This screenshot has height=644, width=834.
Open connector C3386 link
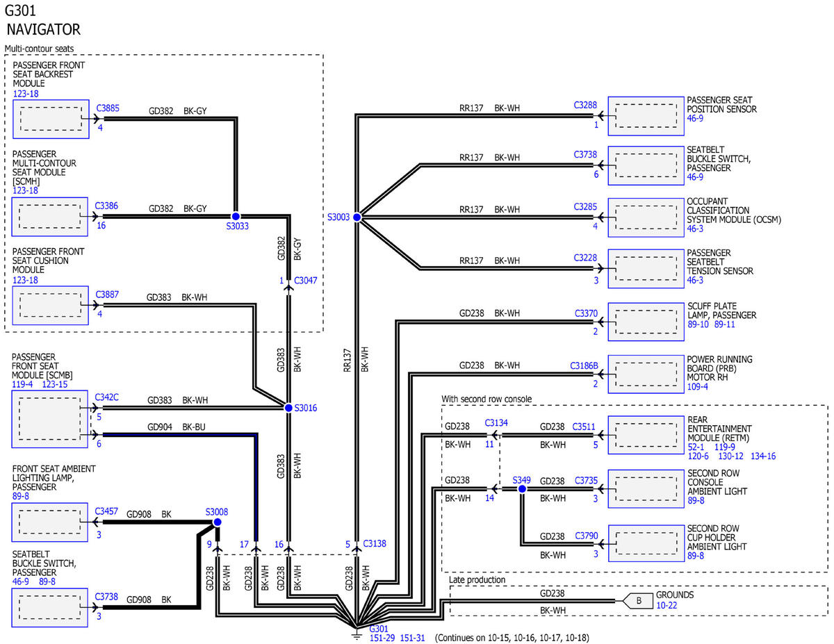[106, 206]
